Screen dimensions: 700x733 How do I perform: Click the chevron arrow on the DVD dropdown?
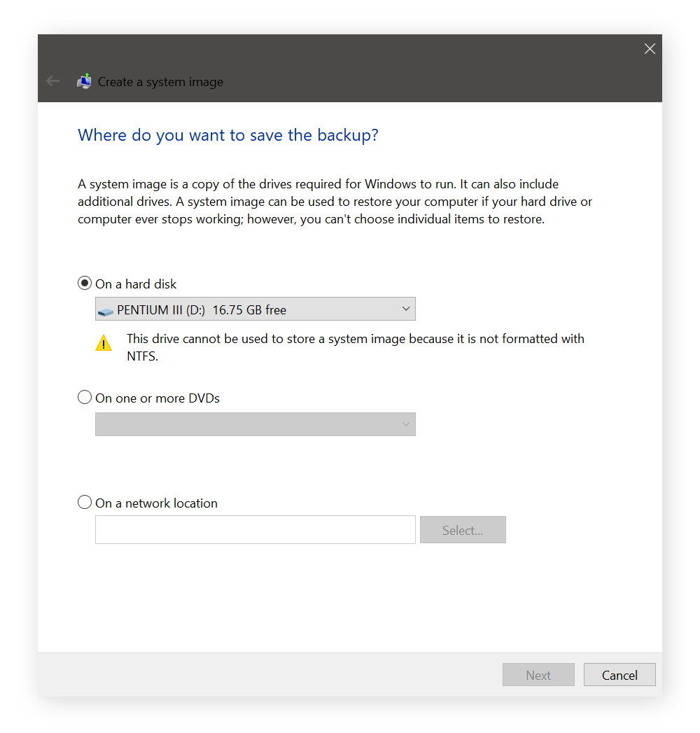406,424
